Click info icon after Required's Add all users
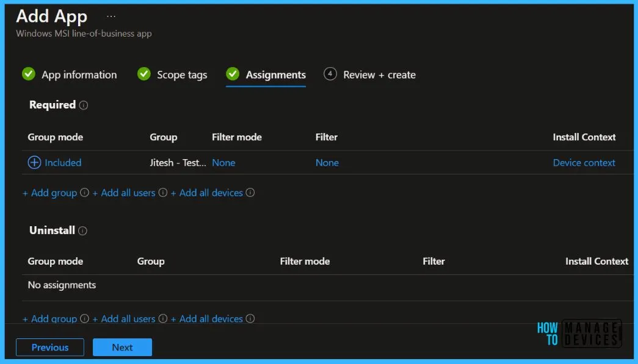 click(x=163, y=193)
